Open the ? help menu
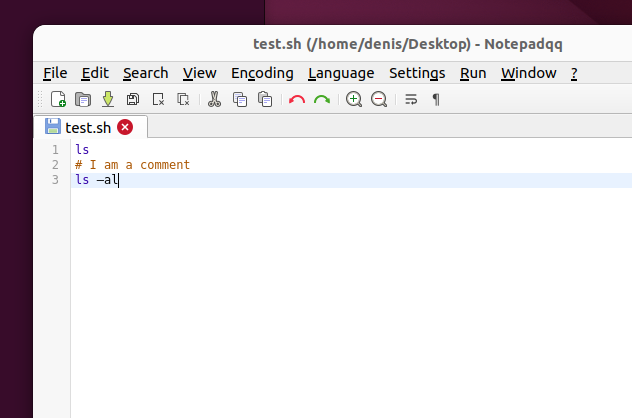Image resolution: width=632 pixels, height=418 pixels. coord(574,73)
